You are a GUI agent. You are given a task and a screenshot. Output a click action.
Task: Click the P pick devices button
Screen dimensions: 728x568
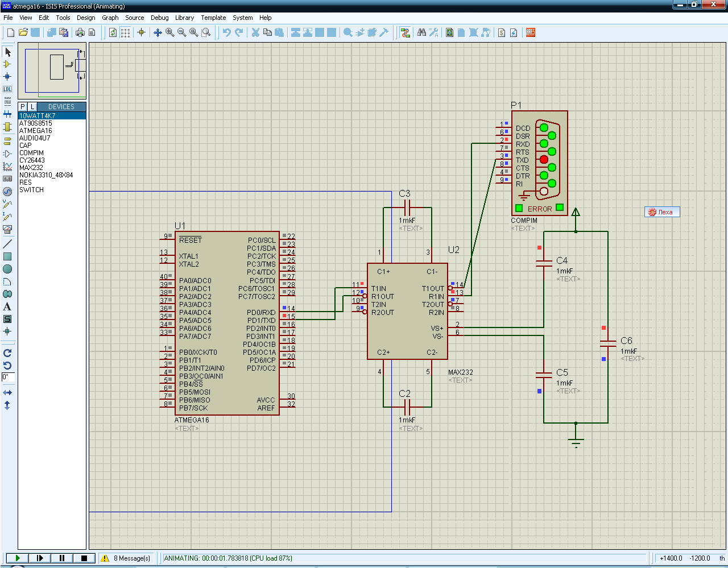[23, 107]
